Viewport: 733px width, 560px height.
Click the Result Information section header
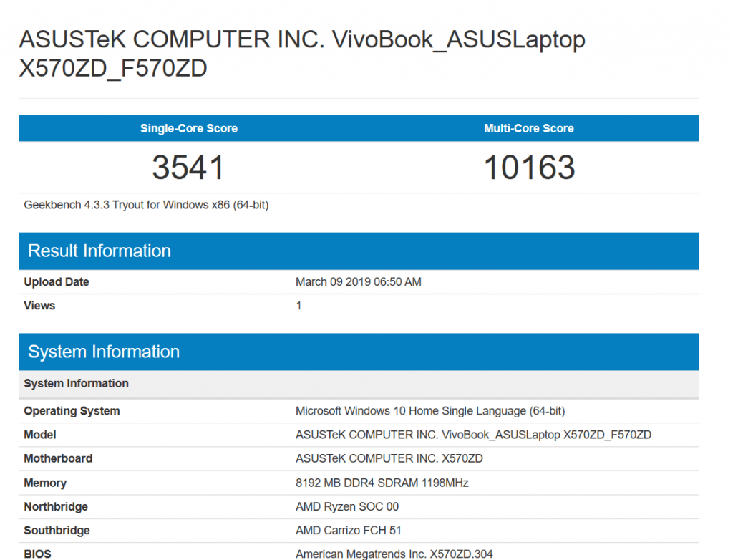(359, 251)
